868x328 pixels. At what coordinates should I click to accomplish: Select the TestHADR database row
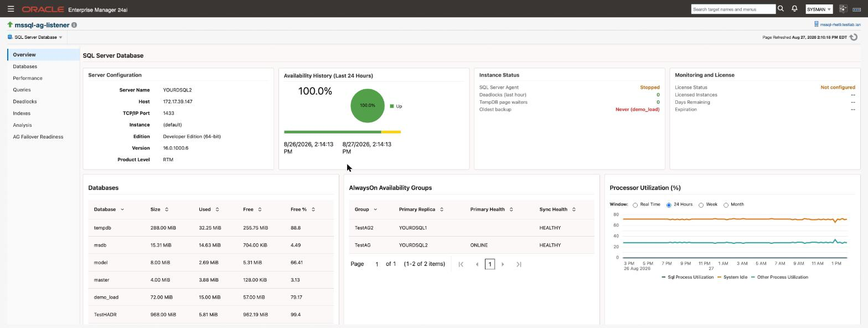(x=211, y=315)
